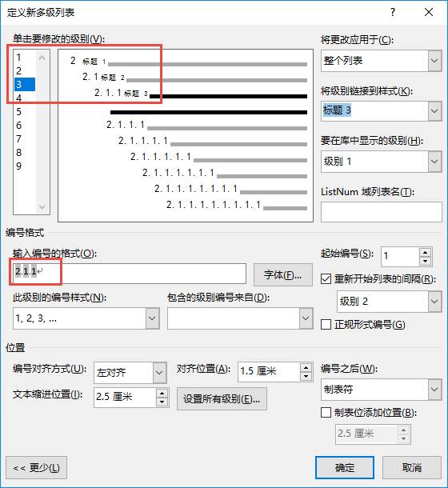Click the ? help icon in title bar
Image resolution: width=448 pixels, height=488 pixels.
point(393,12)
